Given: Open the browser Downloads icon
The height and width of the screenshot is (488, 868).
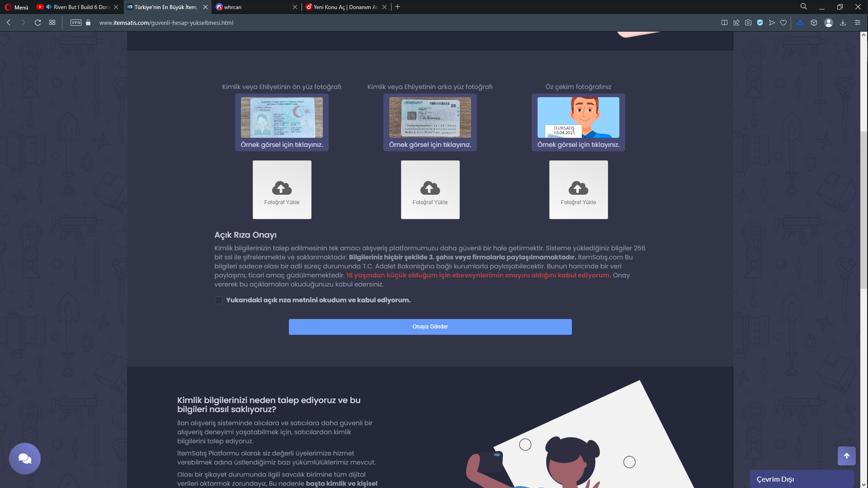Looking at the screenshot, I should (843, 23).
